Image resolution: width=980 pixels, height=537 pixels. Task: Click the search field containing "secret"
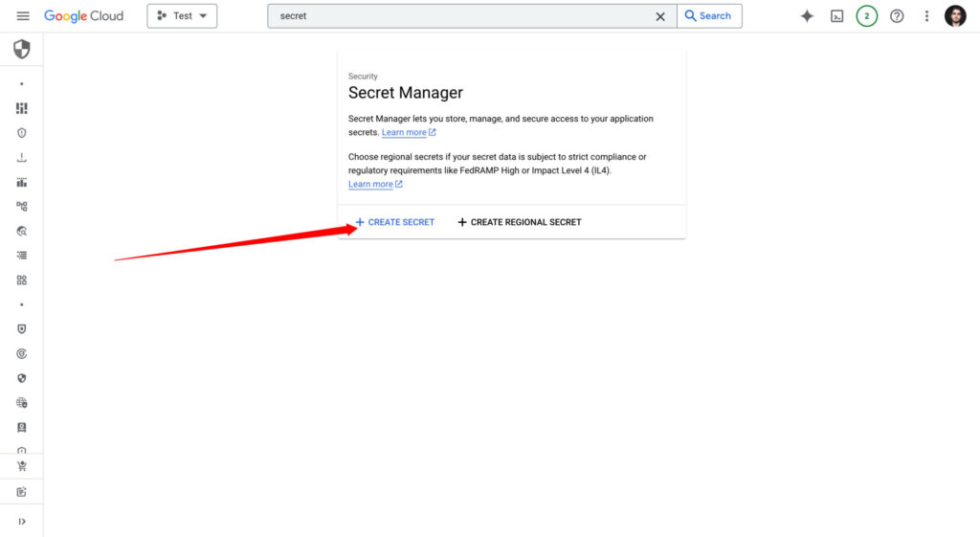[459, 16]
